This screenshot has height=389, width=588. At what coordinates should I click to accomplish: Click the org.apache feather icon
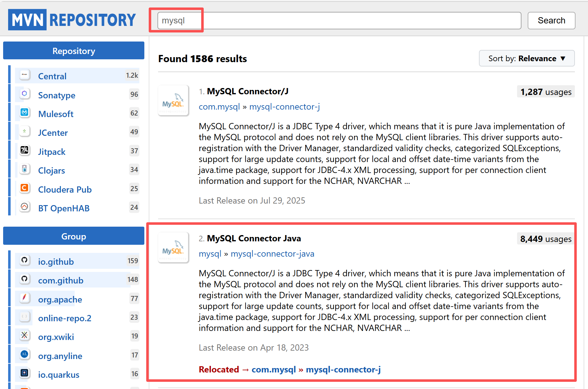(x=24, y=298)
